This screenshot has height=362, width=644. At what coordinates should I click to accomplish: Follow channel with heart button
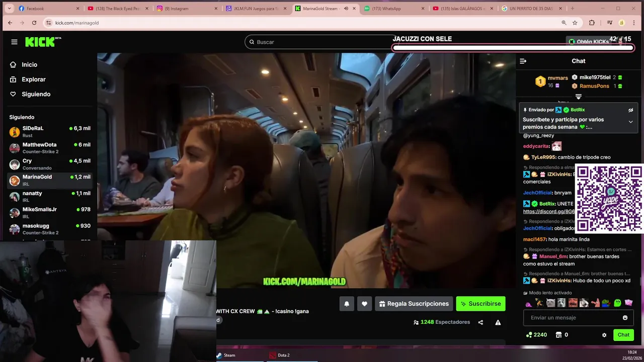(x=364, y=304)
